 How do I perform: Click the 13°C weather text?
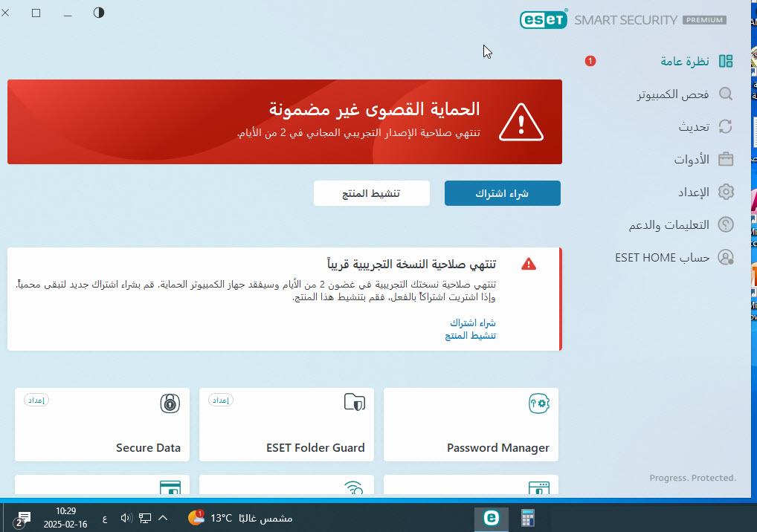tap(221, 519)
